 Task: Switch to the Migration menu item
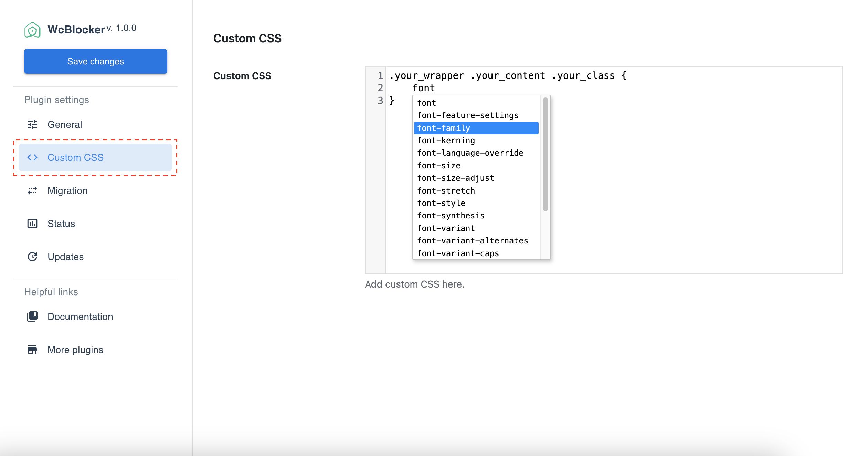tap(67, 190)
